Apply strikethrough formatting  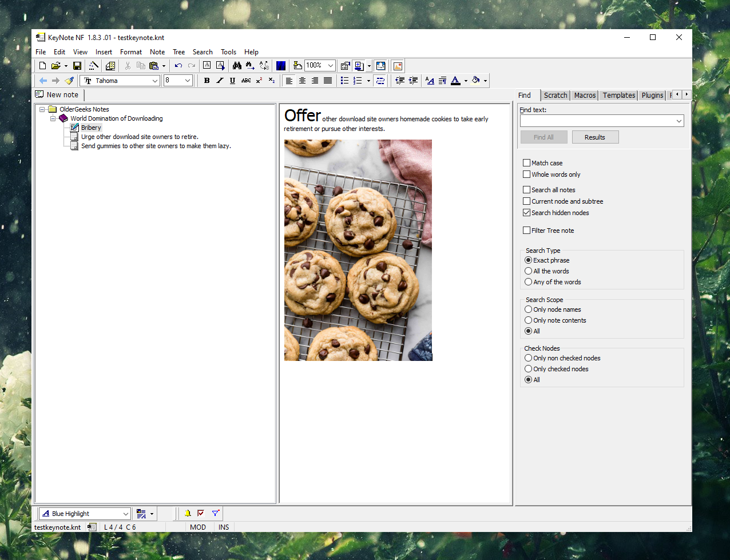coord(246,81)
